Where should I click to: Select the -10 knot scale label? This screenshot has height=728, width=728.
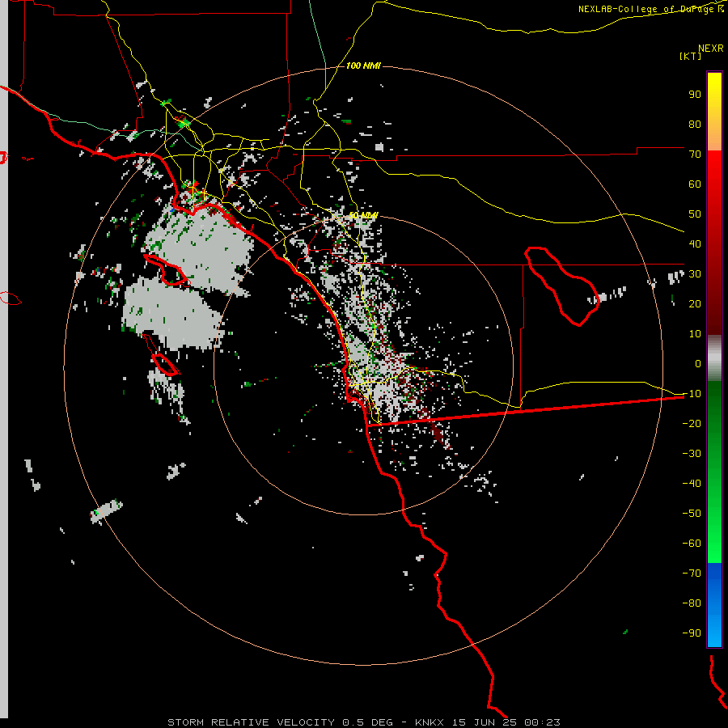692,394
